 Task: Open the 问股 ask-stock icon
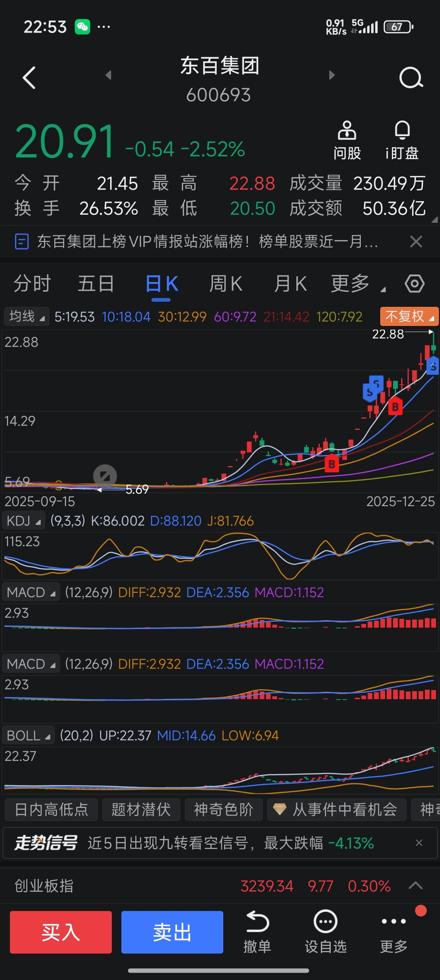pos(346,140)
